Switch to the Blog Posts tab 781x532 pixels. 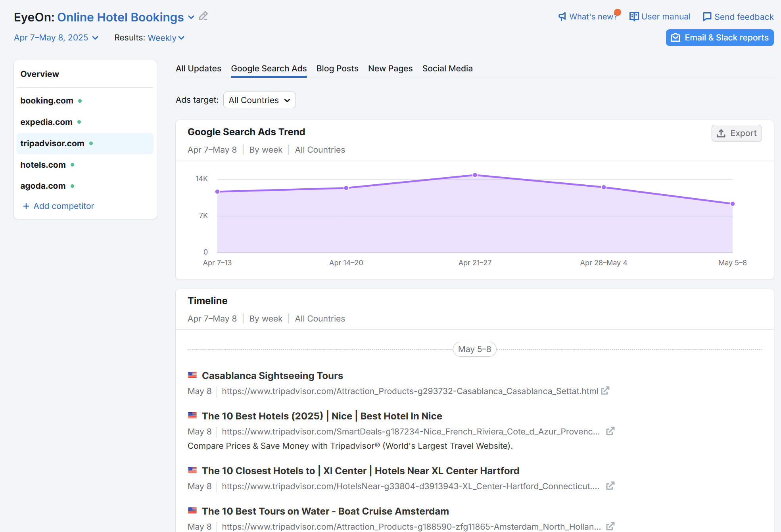337,69
